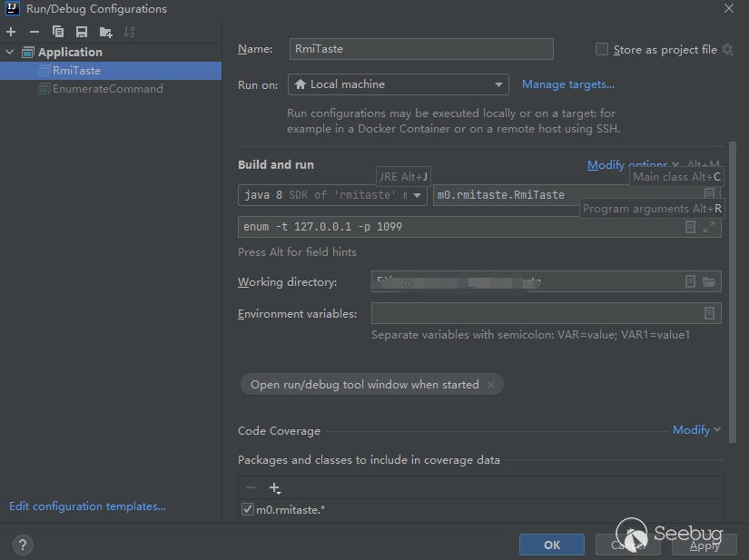Screen dimensions: 749x560
Task: Click the Add New Configuration plus icon
Action: click(11, 32)
